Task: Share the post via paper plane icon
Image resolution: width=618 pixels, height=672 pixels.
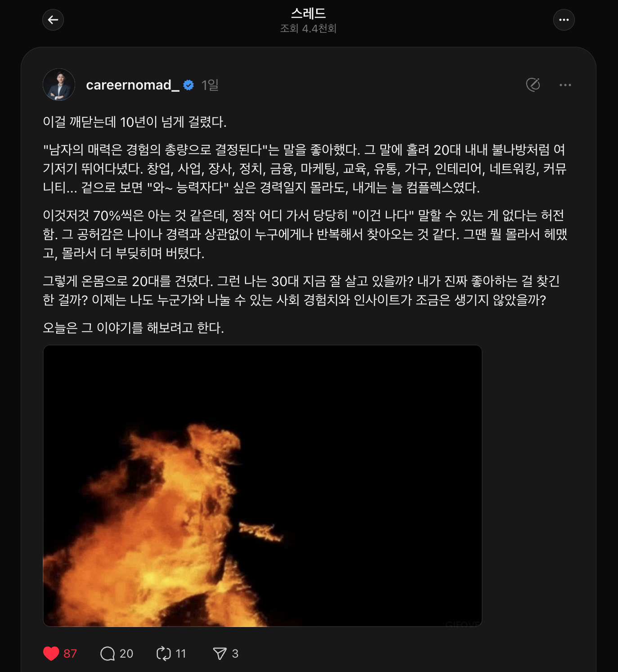Action: coord(219,653)
